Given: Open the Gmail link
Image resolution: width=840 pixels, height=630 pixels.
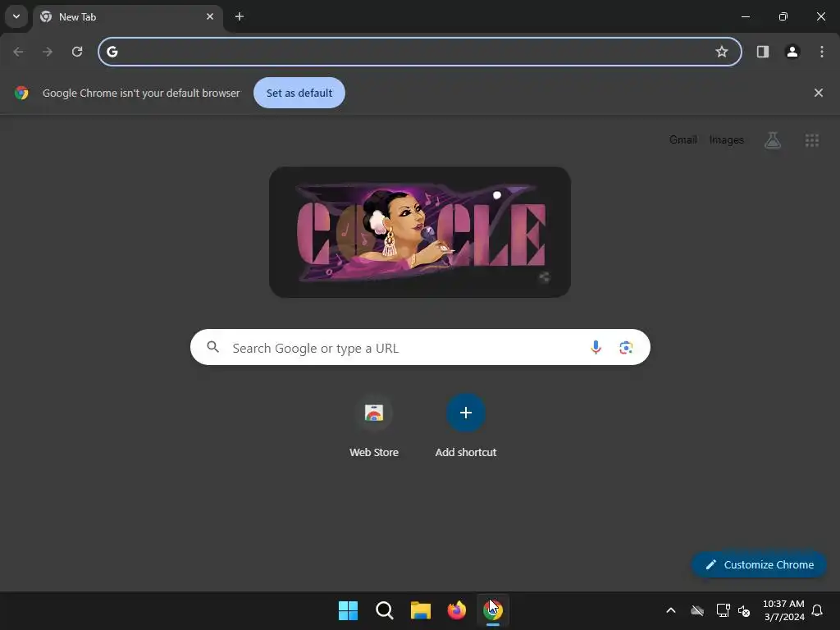Looking at the screenshot, I should [683, 139].
